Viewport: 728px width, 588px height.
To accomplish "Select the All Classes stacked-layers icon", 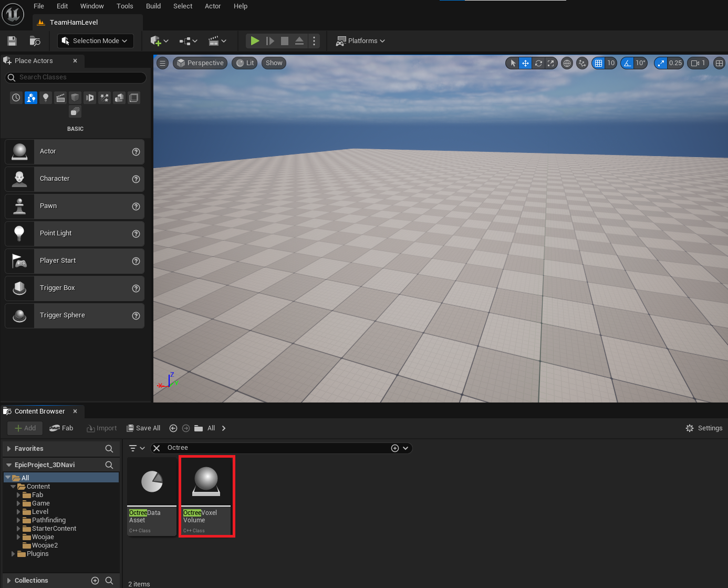I will 75,111.
